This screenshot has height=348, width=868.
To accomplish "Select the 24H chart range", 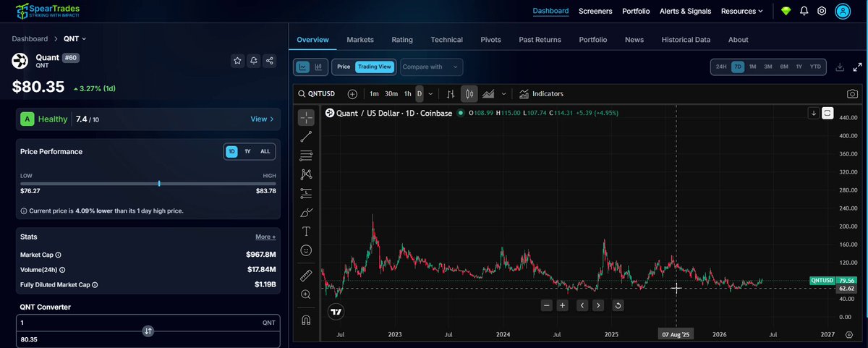I will [x=721, y=67].
